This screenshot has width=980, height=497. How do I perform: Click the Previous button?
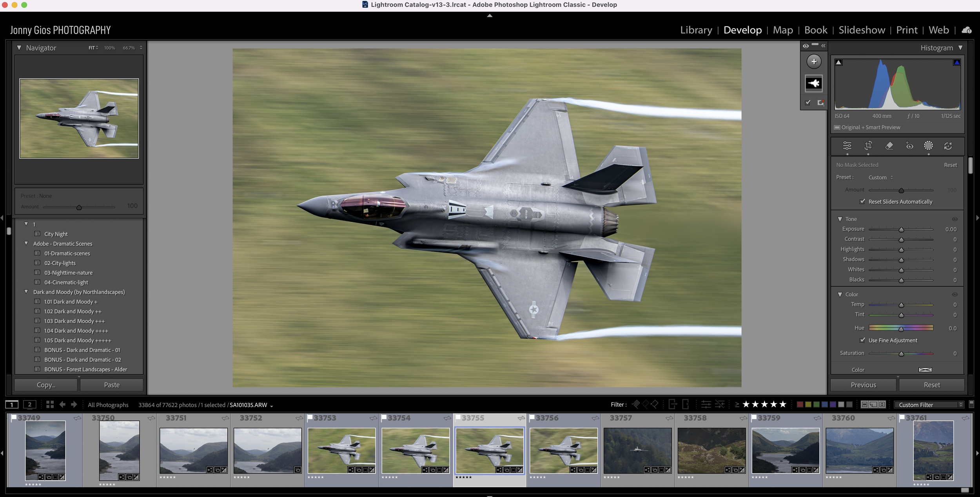863,385
